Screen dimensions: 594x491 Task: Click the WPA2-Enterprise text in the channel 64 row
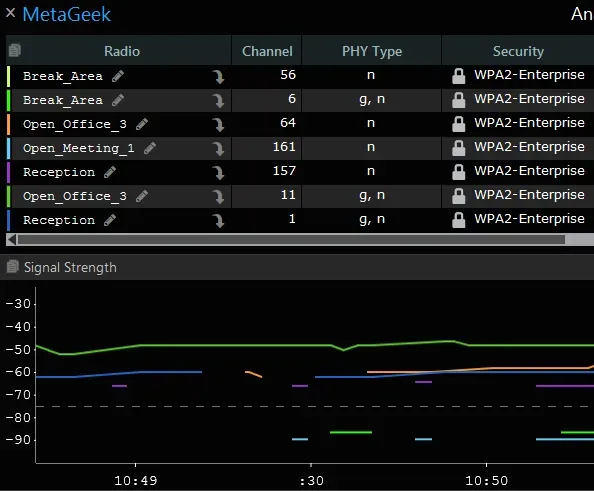(x=529, y=123)
